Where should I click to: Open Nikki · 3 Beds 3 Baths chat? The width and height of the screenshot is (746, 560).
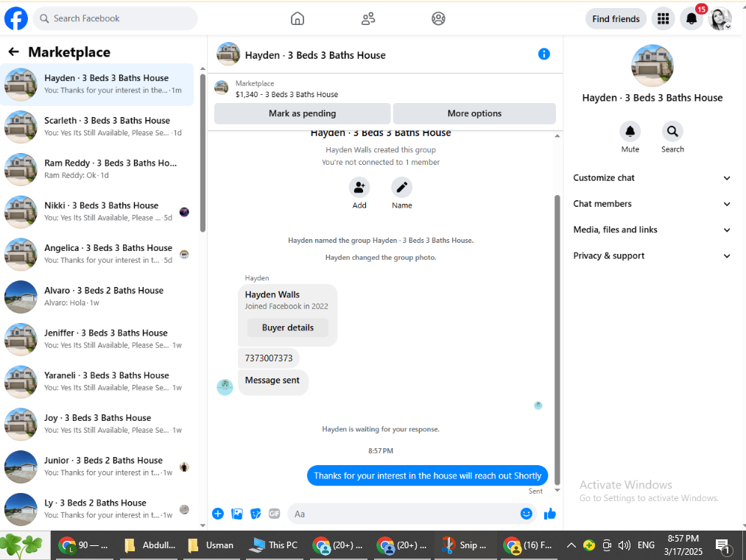point(97,211)
